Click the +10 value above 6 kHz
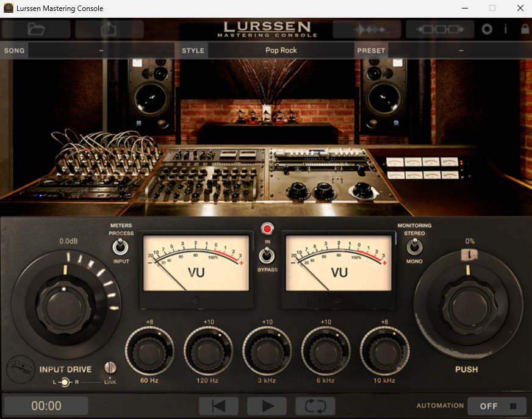Screen dimensions: 532x419 (326, 321)
